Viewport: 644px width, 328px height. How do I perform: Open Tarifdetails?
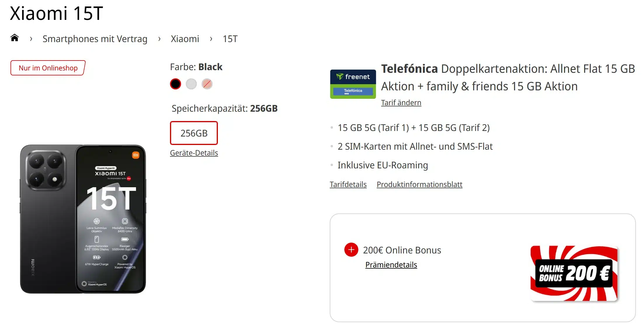348,184
